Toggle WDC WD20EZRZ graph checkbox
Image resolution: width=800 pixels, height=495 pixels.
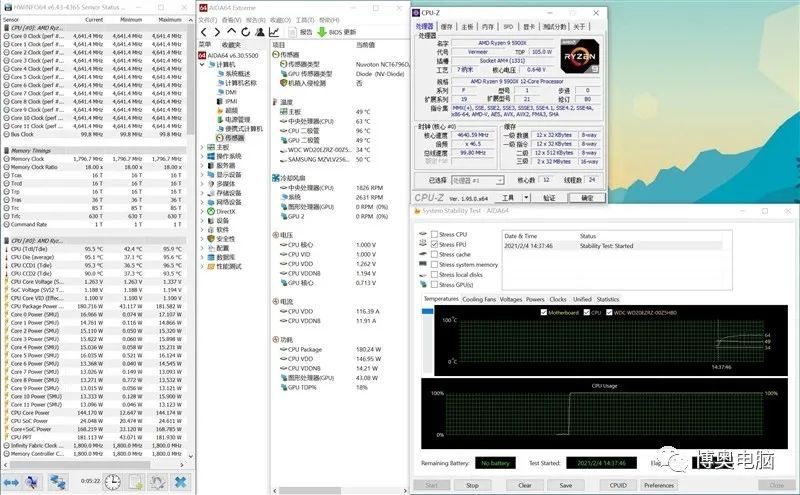click(609, 312)
